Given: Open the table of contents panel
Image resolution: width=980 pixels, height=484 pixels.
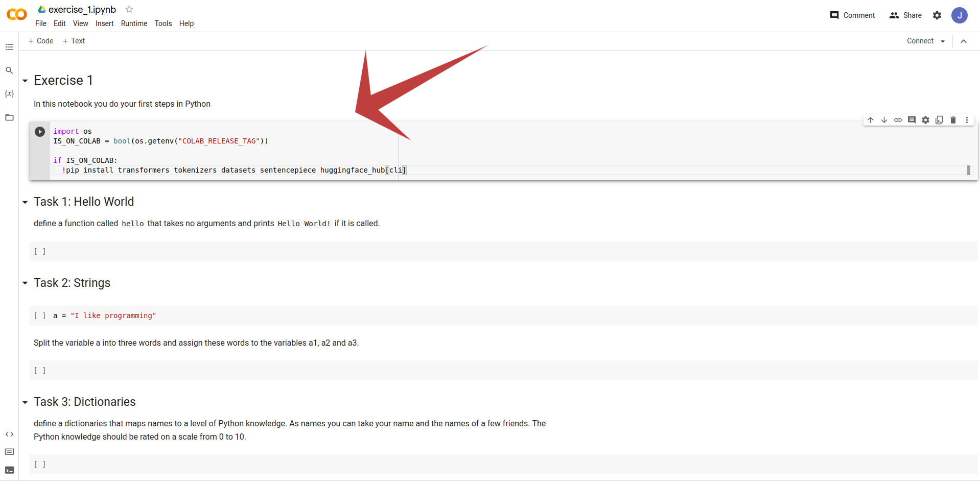Looking at the screenshot, I should click(9, 47).
